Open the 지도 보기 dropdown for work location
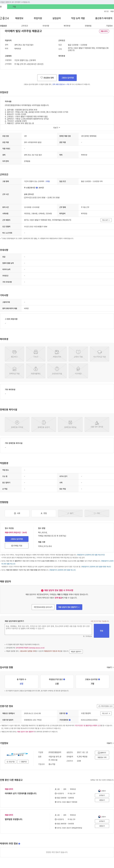 tap(106, 220)
